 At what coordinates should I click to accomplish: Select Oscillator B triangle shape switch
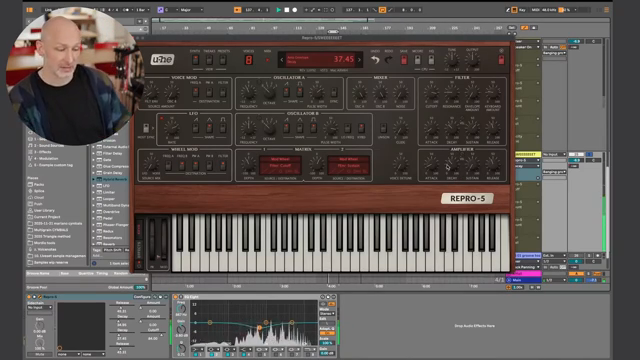coord(300,128)
